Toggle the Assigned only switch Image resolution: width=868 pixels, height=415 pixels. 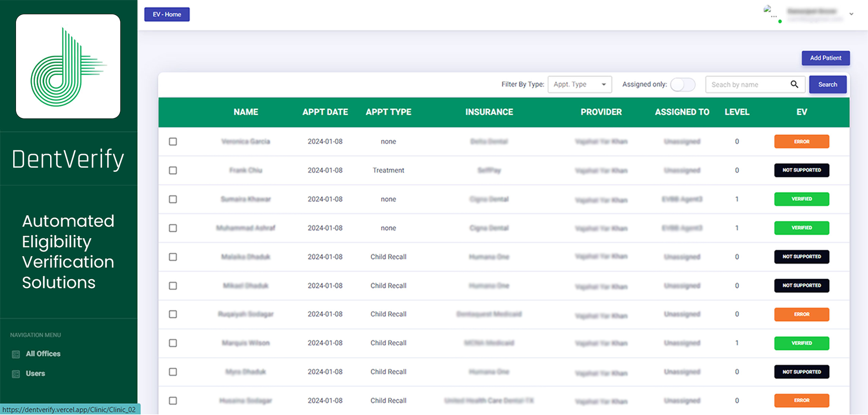682,85
